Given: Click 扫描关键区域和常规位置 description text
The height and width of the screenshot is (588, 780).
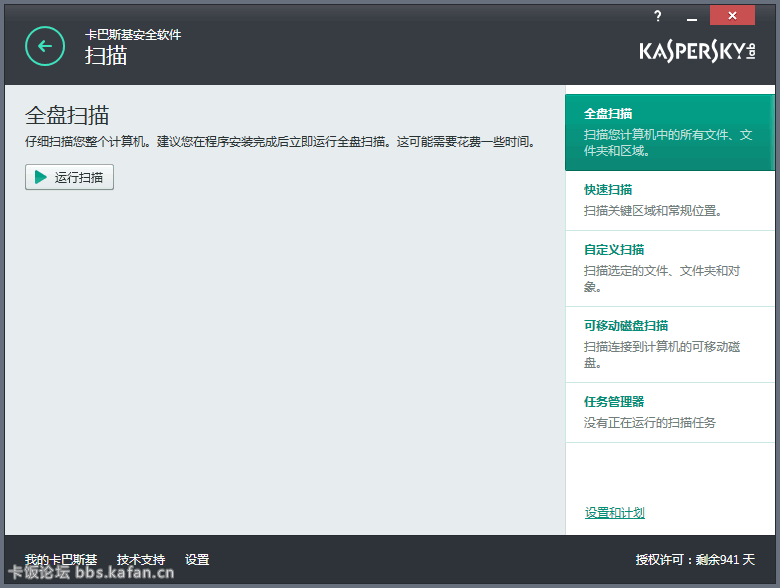Looking at the screenshot, I should 653,211.
